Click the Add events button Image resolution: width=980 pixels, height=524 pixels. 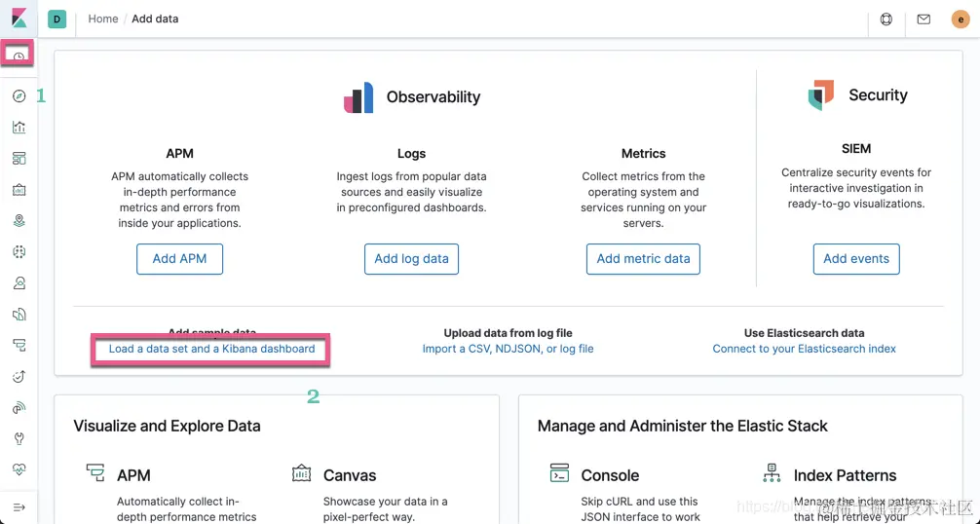(856, 258)
